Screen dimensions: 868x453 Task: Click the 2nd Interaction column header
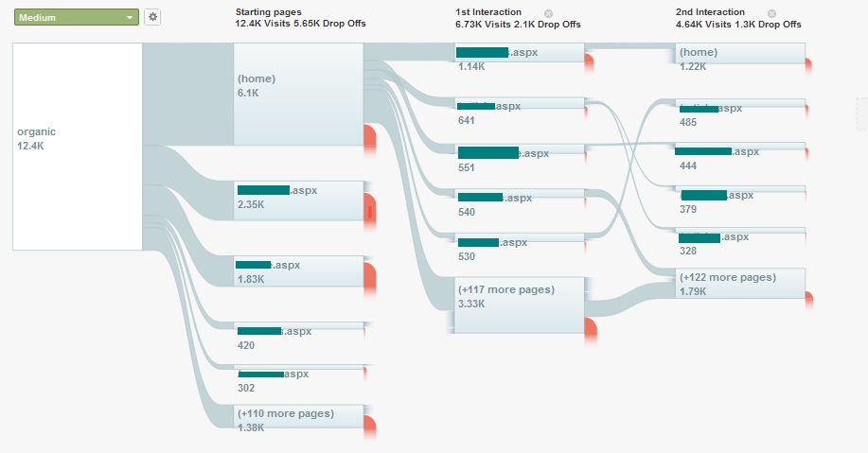tap(710, 12)
